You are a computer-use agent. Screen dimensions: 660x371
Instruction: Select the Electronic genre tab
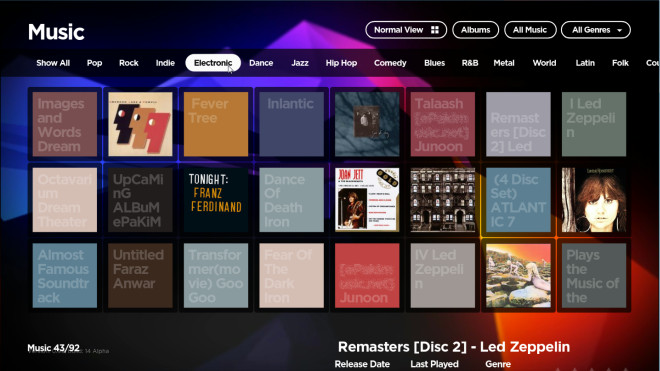[213, 63]
